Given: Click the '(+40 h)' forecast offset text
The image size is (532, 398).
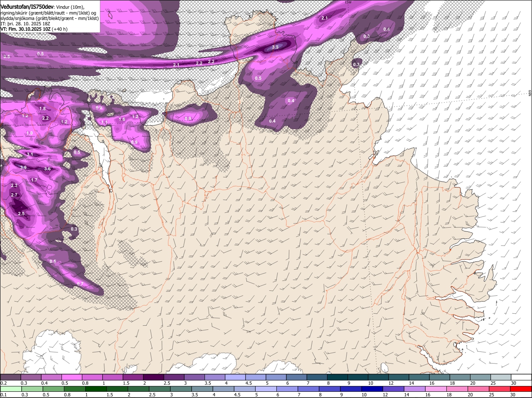Looking at the screenshot, I should (60, 29).
